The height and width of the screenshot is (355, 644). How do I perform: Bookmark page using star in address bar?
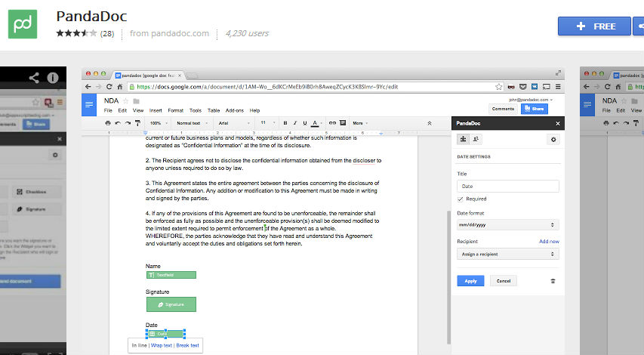click(x=498, y=87)
